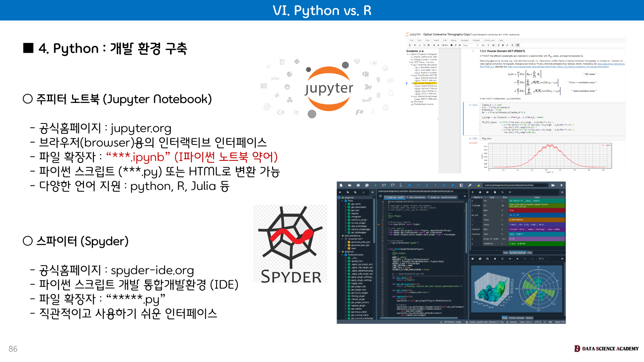Click the Run button in Jupyter toolbar

[445, 45]
